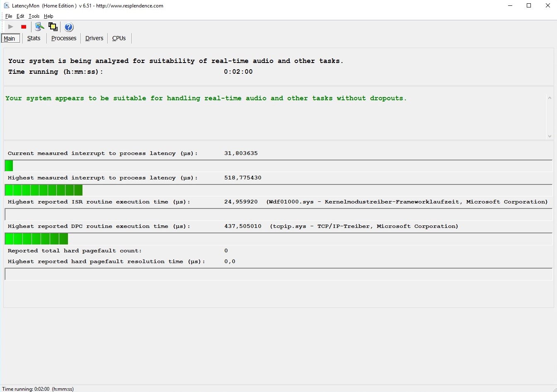Image resolution: width=557 pixels, height=392 pixels.
Task: Click the computer-with-pen toolbar icon
Action: point(39,27)
